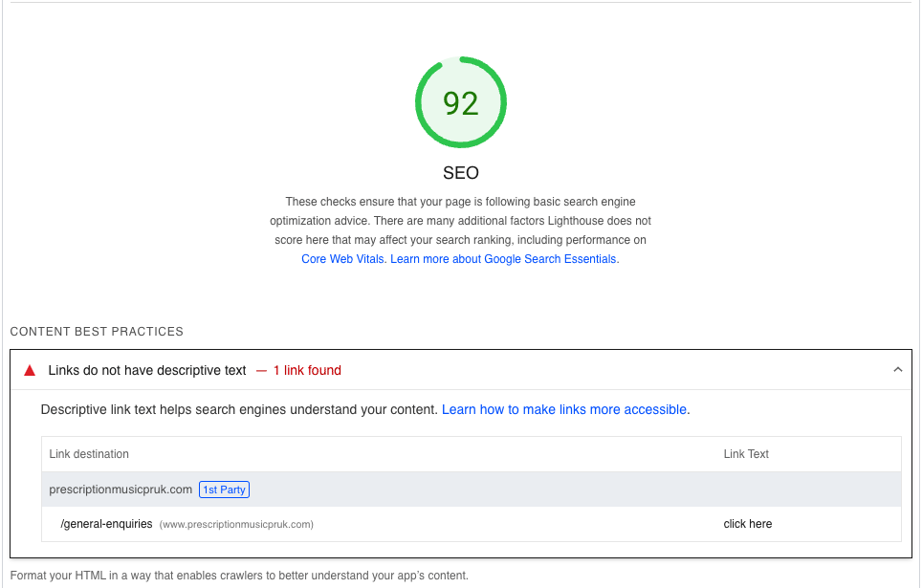Click the Link destination column header
This screenshot has height=588, width=922.
(x=89, y=454)
